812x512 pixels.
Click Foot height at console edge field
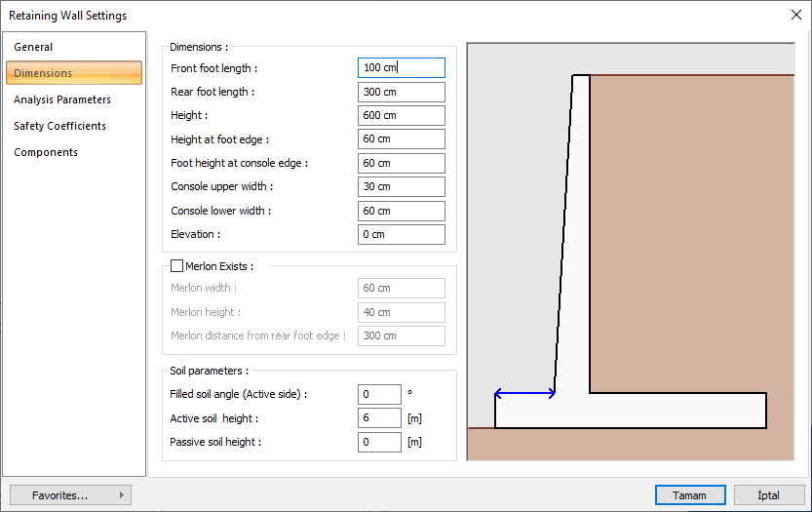click(x=401, y=163)
